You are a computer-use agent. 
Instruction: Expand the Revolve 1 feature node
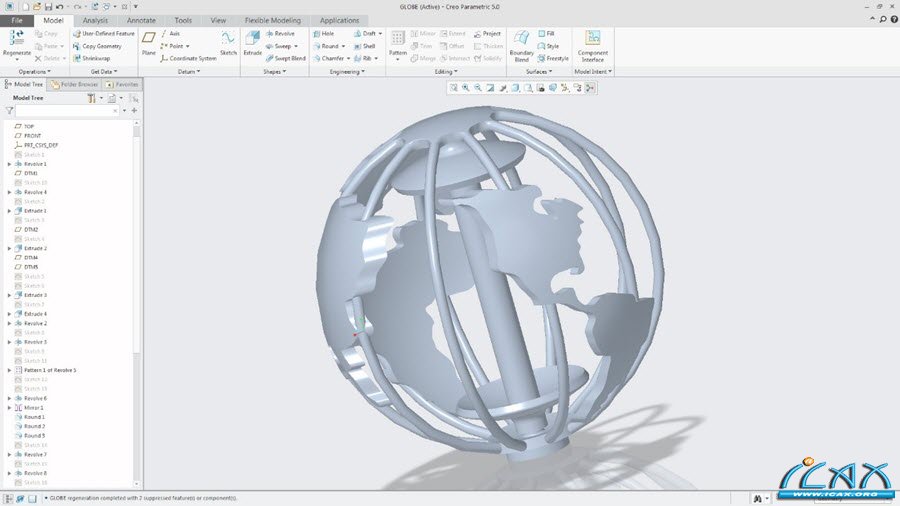pos(10,164)
